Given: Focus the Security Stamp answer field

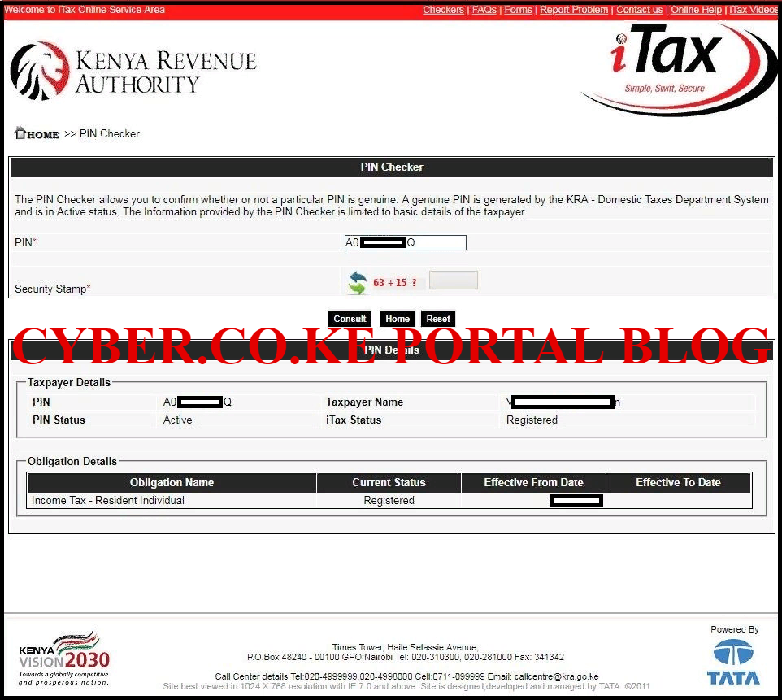Looking at the screenshot, I should pos(454,280).
